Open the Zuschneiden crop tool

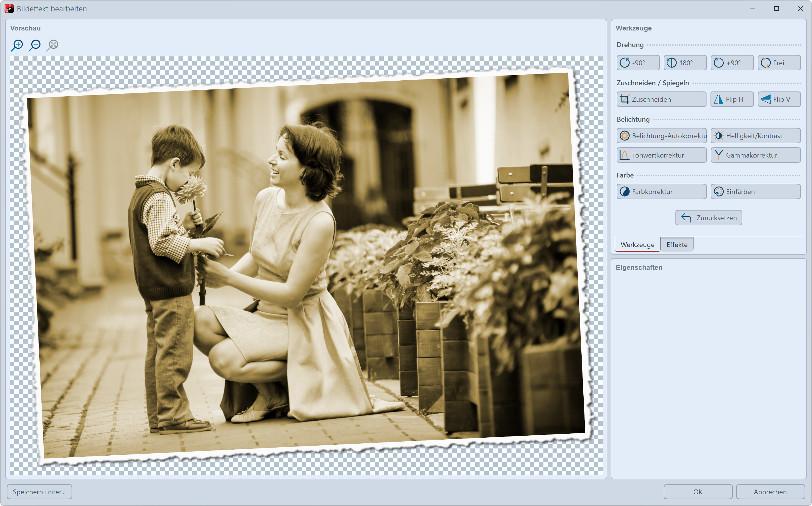[661, 99]
